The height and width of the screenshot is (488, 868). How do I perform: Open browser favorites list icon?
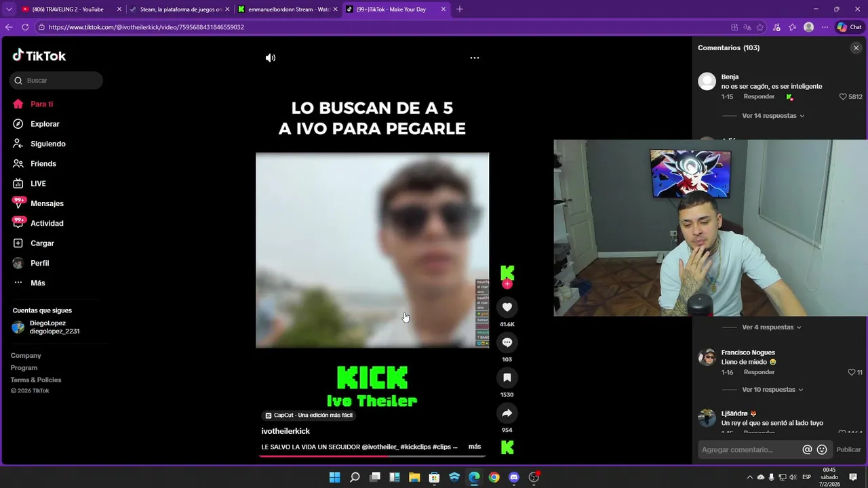click(792, 27)
